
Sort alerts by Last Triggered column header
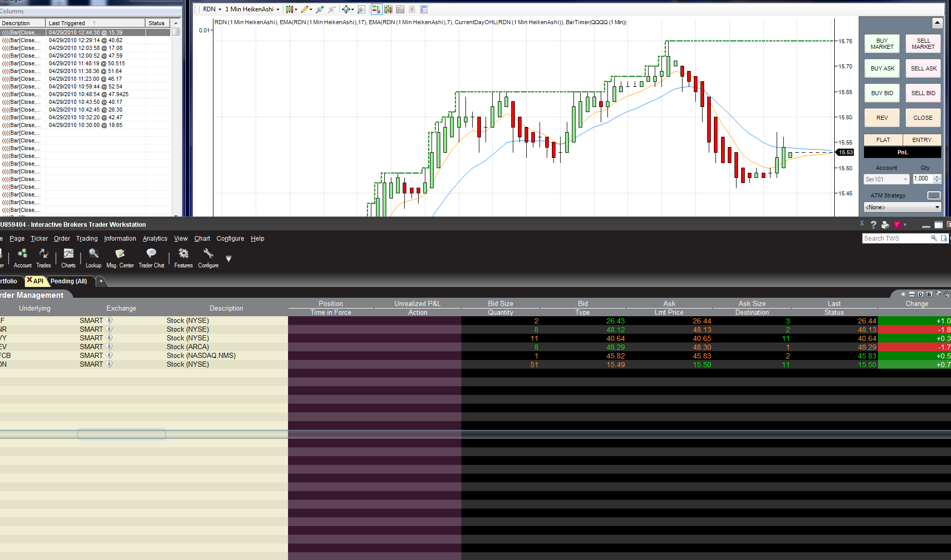point(96,23)
